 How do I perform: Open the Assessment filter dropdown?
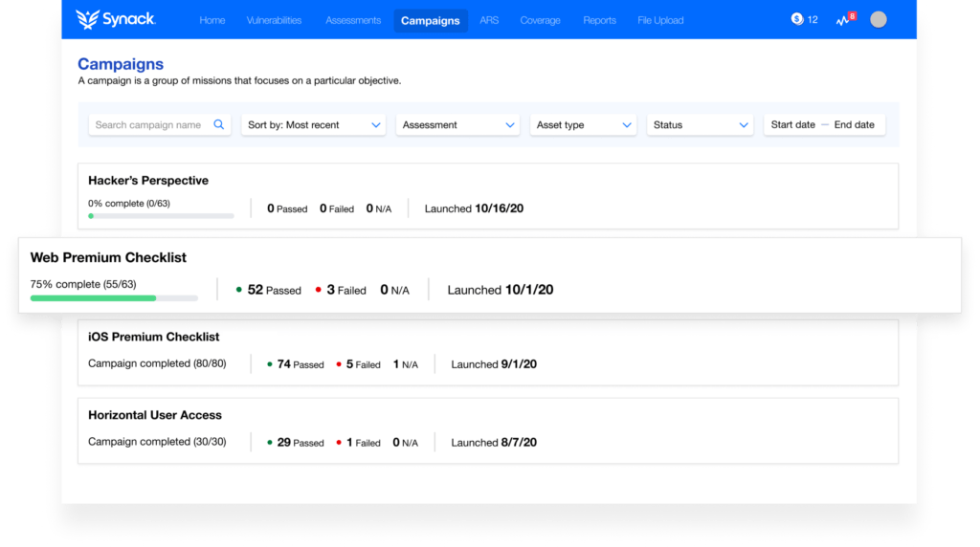pyautogui.click(x=457, y=125)
